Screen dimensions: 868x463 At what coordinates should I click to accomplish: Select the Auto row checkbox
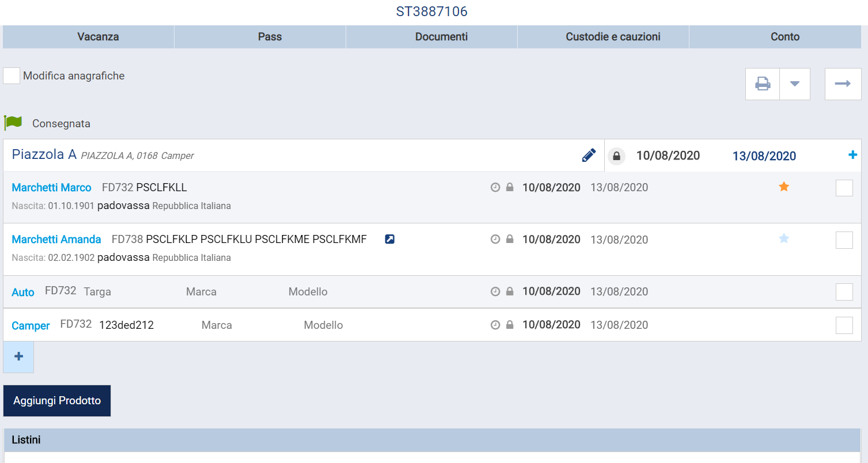coord(844,292)
